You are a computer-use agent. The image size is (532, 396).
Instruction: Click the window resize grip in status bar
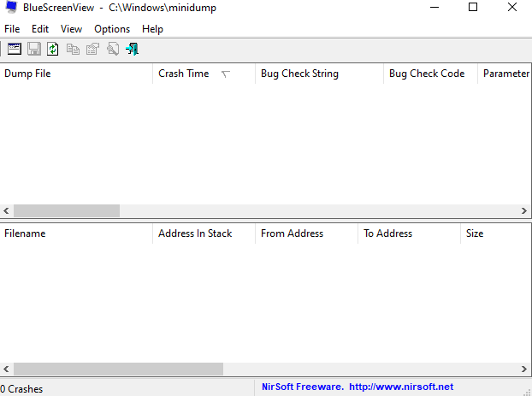(527, 391)
